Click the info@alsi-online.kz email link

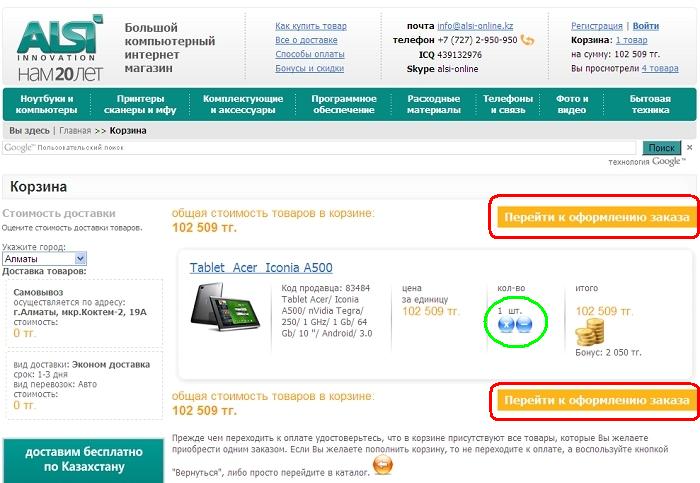click(x=475, y=26)
